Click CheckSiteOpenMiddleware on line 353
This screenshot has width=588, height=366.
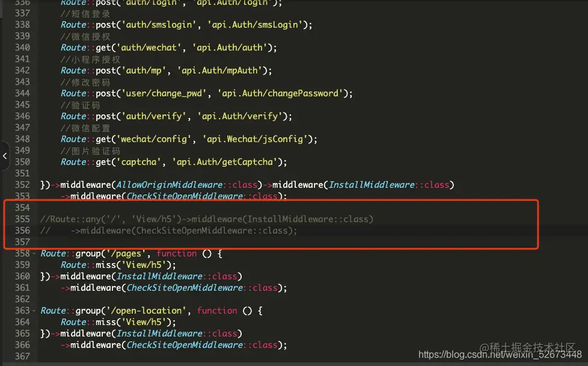(185, 196)
